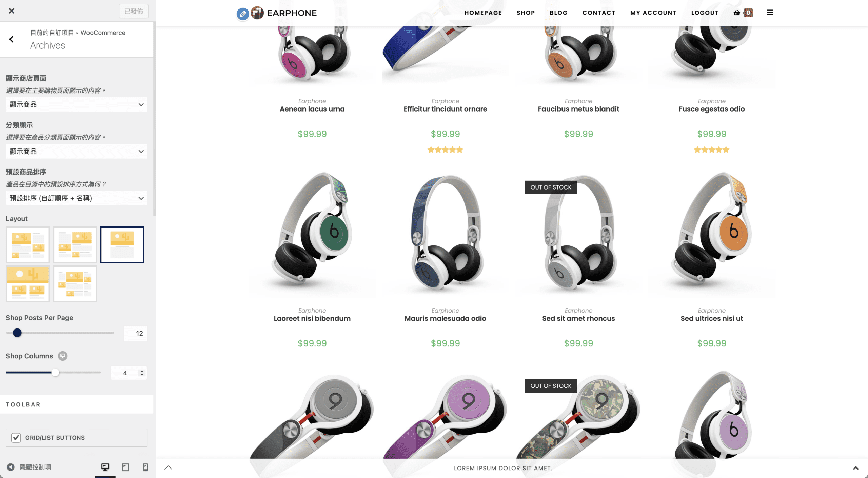This screenshot has height=478, width=868.
Task: Open the 預設商品排序 dropdown
Action: pos(77,198)
